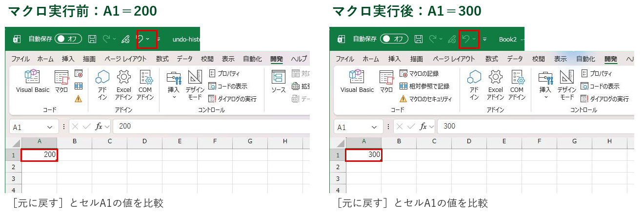Image resolution: width=644 pixels, height=220 pixels.
Task: Save the workbook in left Excel window
Action: click(92, 39)
